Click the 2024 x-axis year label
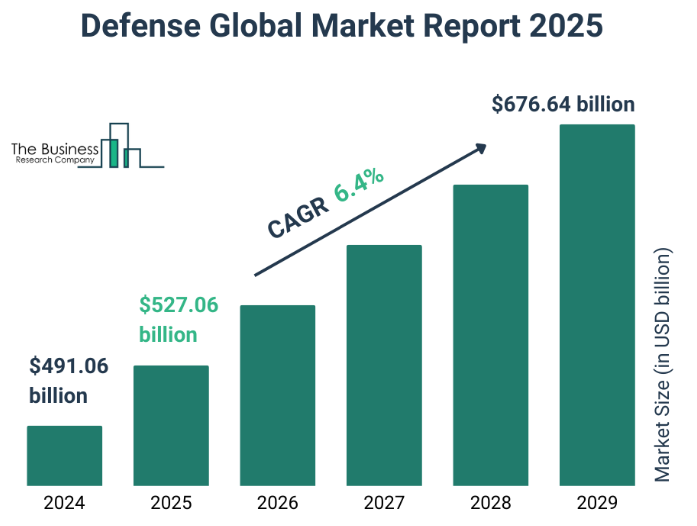Image resolution: width=697 pixels, height=526 pixels. pyautogui.click(x=64, y=503)
